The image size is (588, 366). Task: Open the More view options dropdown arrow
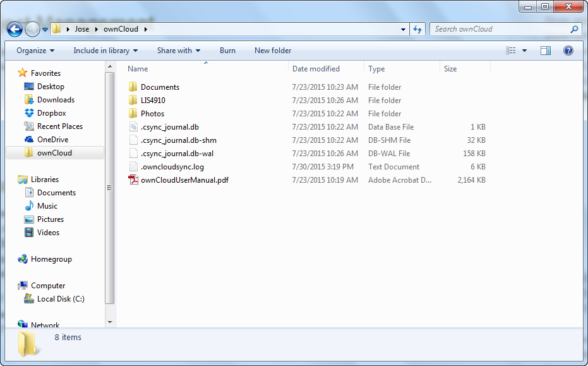(525, 51)
